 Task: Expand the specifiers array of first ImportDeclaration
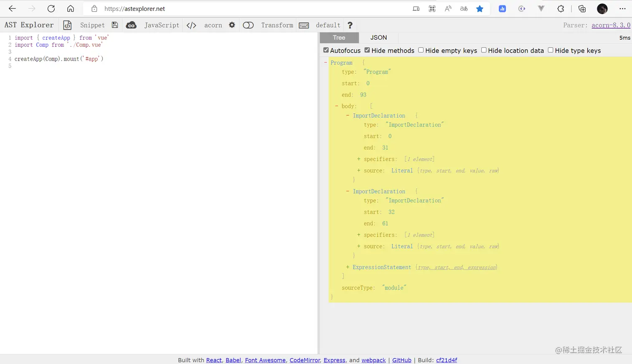tap(358, 159)
